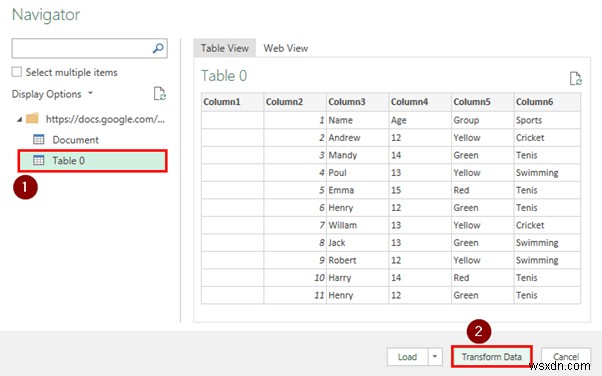Click the Jack name cell

[357, 243]
